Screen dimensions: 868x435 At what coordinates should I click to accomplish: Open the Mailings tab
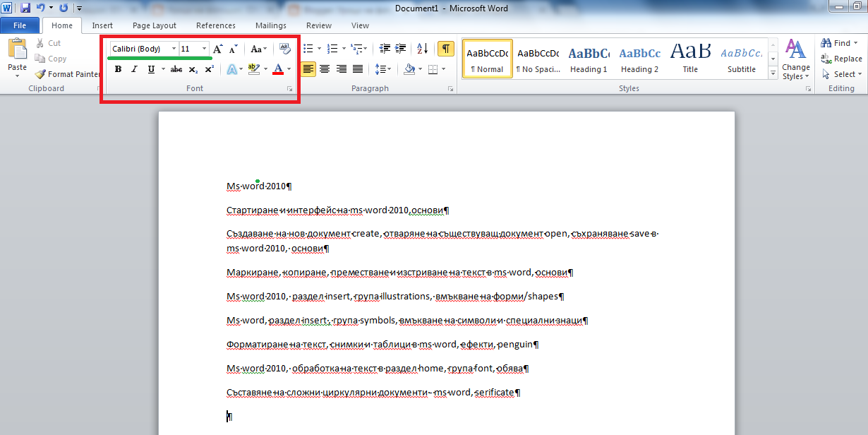point(271,25)
